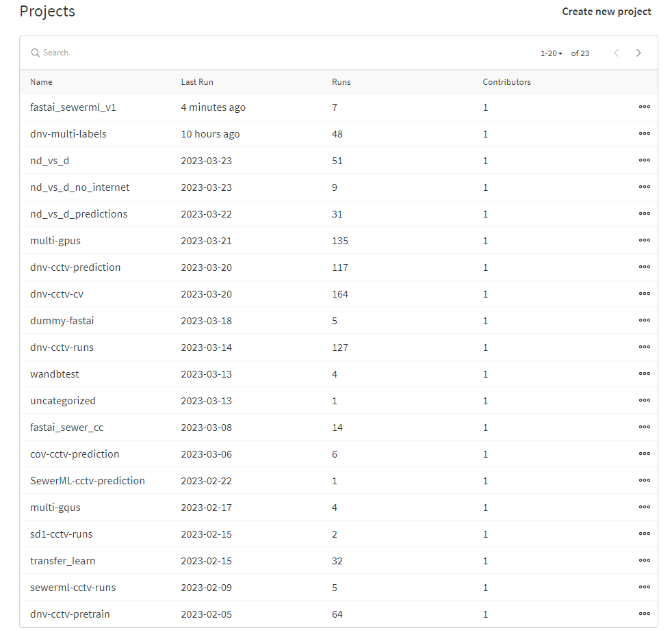Sort by the Name column header

click(x=41, y=82)
